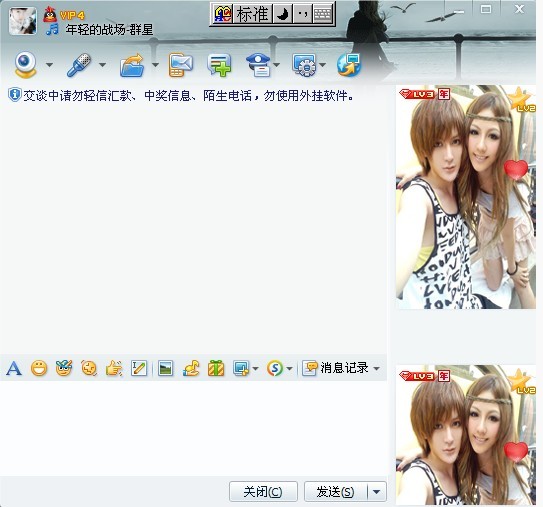Open font settings with the A icon
Screen dimensions: 543x507
tap(14, 368)
